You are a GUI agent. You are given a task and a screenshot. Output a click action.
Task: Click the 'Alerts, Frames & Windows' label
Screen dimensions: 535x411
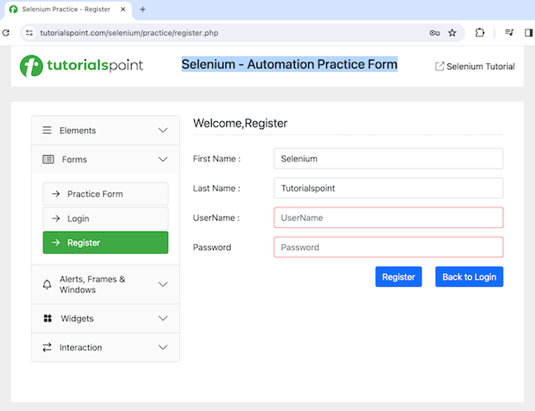92,284
